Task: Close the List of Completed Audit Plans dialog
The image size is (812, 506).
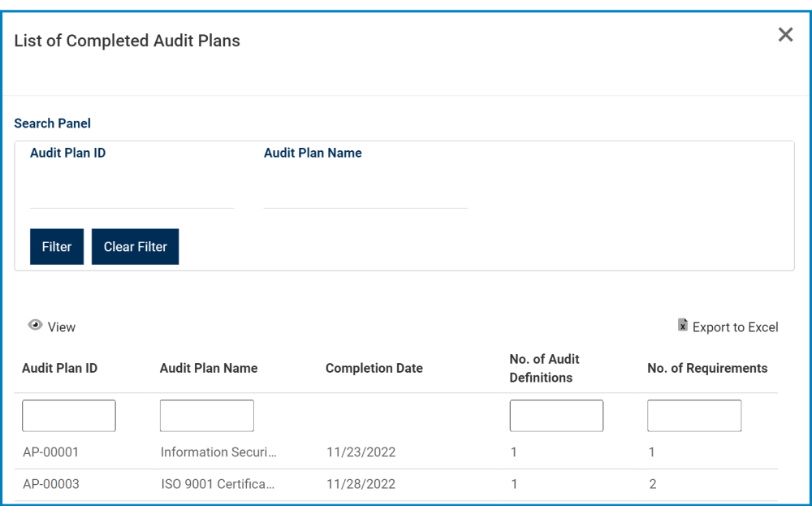Action: [784, 35]
